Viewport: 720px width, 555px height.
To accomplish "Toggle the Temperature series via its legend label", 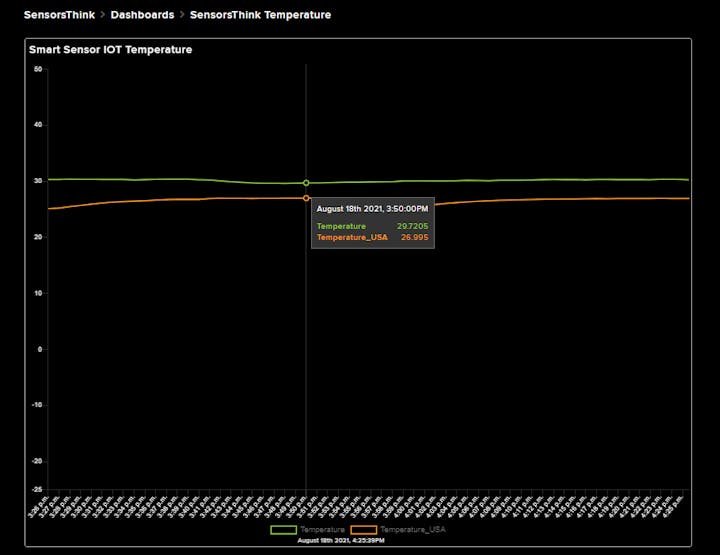I will [322, 529].
